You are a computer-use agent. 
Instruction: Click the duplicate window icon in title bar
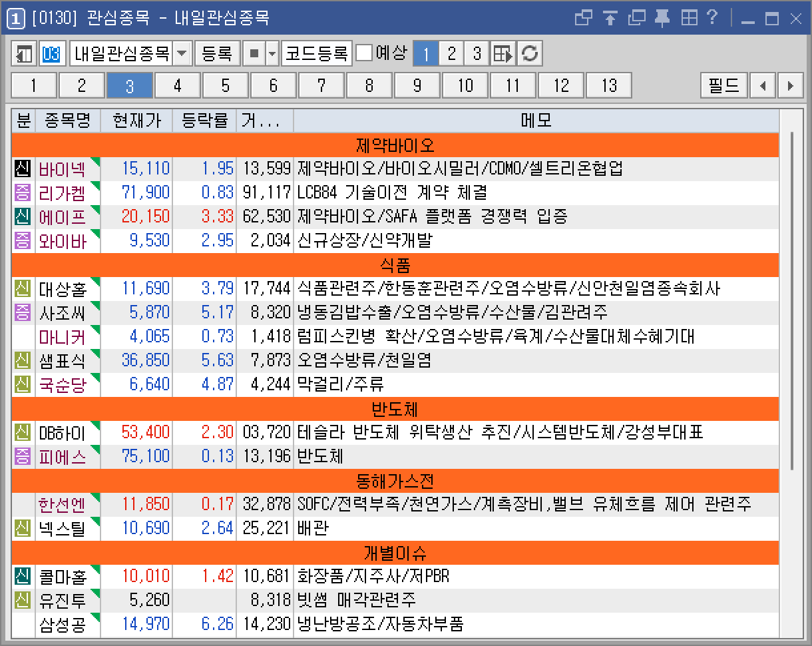pyautogui.click(x=636, y=18)
